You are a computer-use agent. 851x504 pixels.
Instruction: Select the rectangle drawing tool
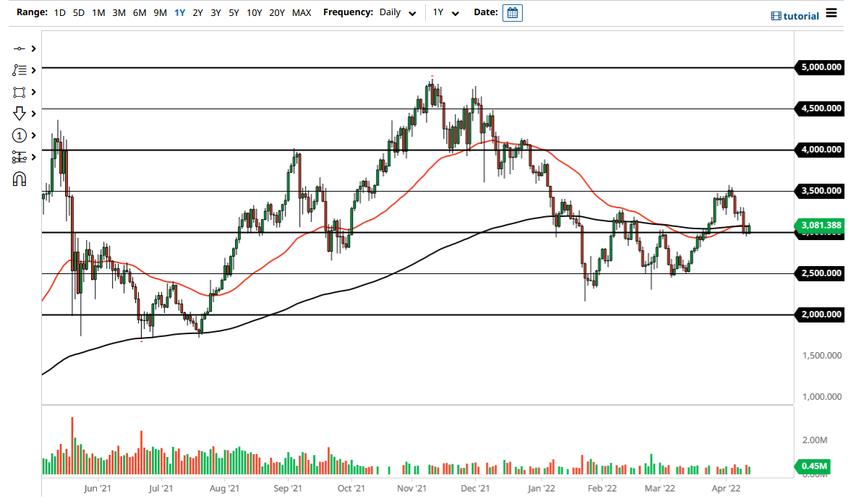tap(20, 92)
